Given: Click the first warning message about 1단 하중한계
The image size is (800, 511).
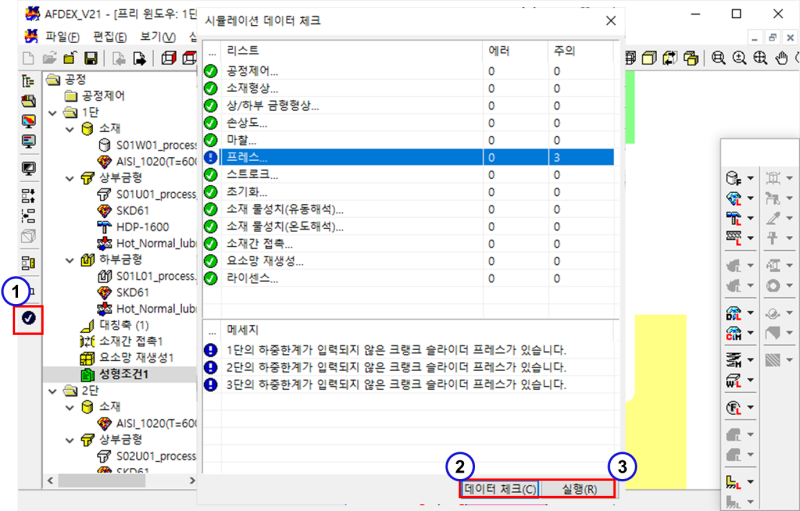Looking at the screenshot, I should pos(397,350).
